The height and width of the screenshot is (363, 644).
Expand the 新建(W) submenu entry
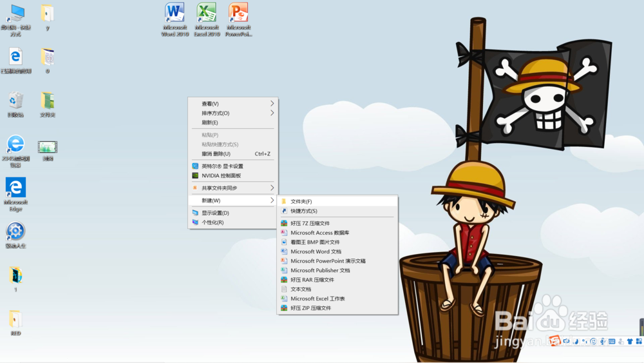233,201
